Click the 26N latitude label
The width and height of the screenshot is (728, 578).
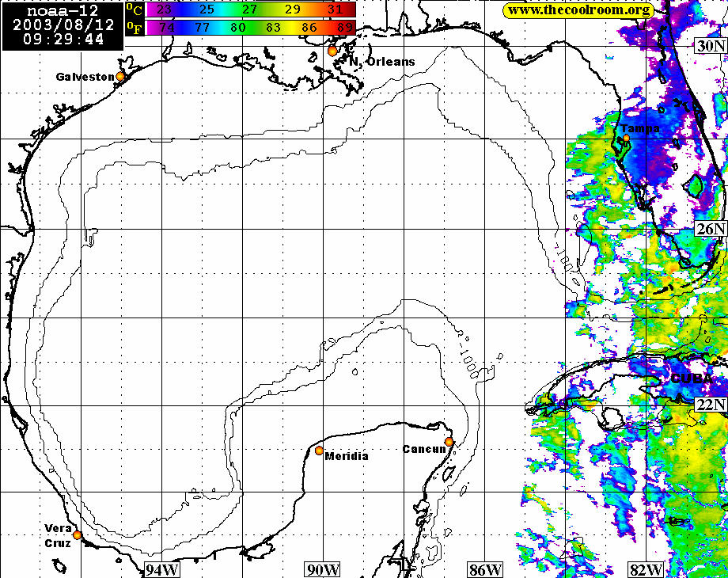(x=711, y=229)
